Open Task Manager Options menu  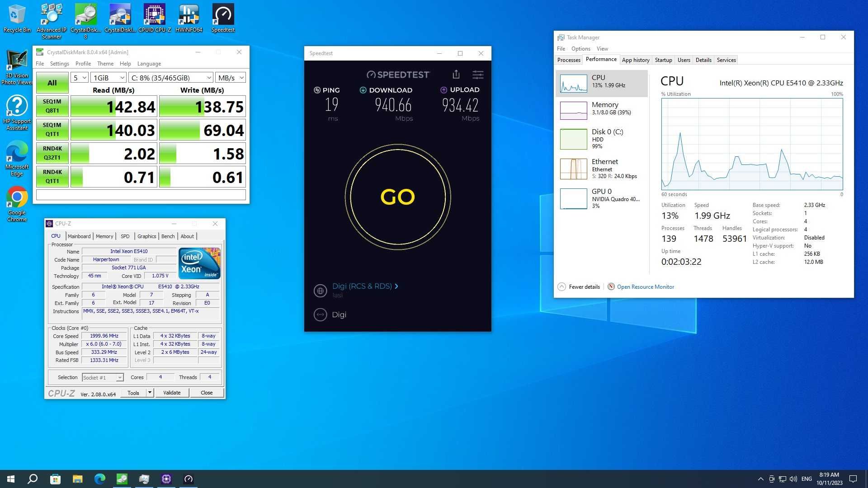[580, 49]
